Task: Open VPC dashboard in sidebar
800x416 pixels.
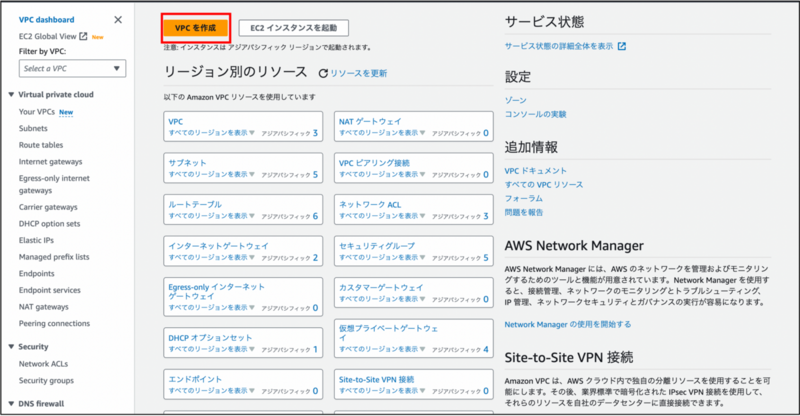Action: click(x=46, y=20)
